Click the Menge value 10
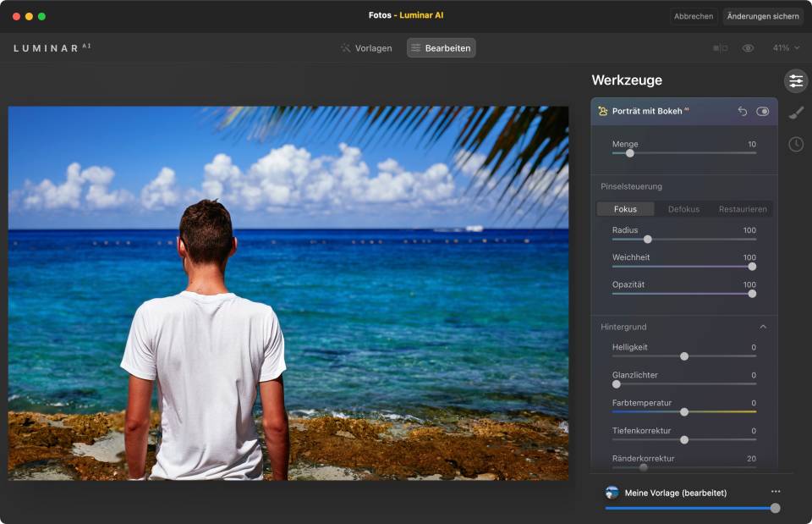Viewport: 812px width, 524px height. [751, 144]
